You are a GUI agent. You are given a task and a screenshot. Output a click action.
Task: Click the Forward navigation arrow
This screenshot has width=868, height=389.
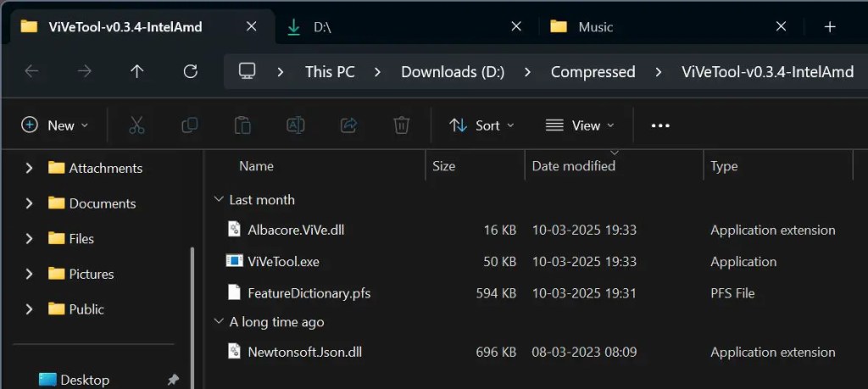[x=84, y=71]
